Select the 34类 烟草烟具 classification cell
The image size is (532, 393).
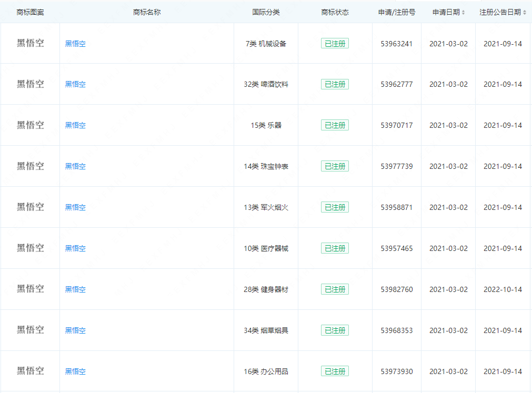tap(266, 330)
